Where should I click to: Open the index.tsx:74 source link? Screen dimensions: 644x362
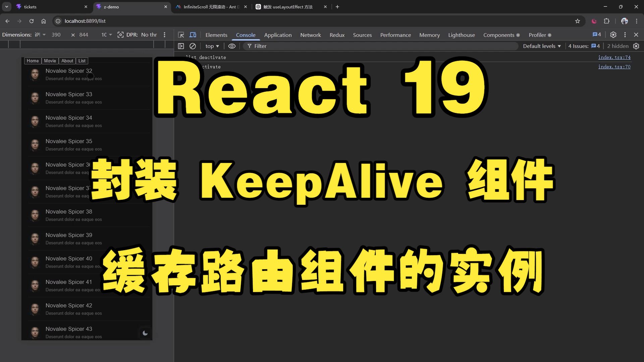click(x=614, y=57)
